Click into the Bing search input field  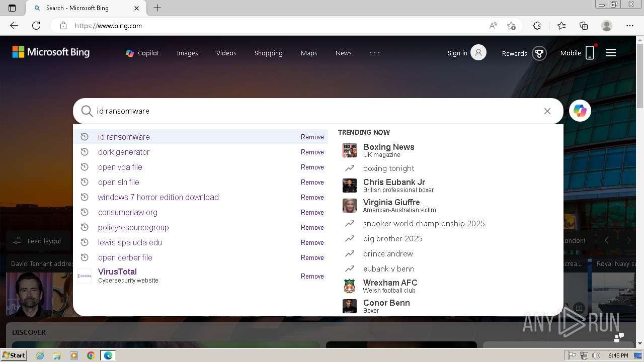tap(318, 111)
